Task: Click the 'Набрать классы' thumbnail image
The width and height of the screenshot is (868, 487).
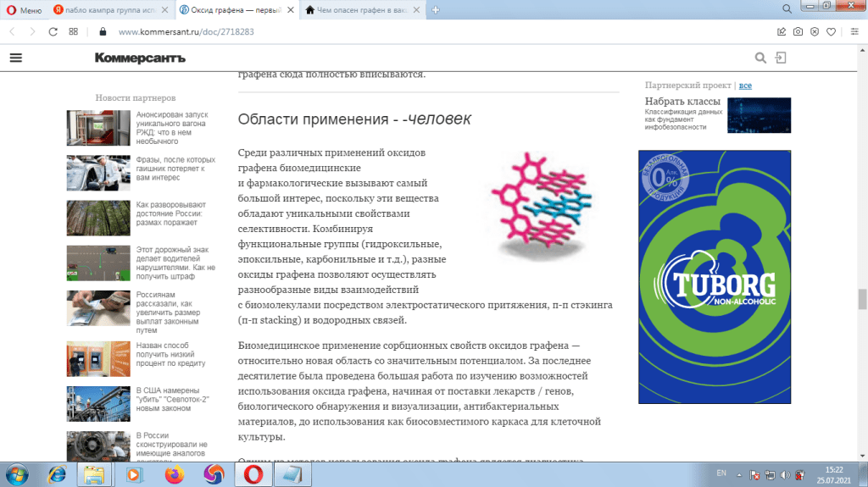Action: tap(759, 115)
